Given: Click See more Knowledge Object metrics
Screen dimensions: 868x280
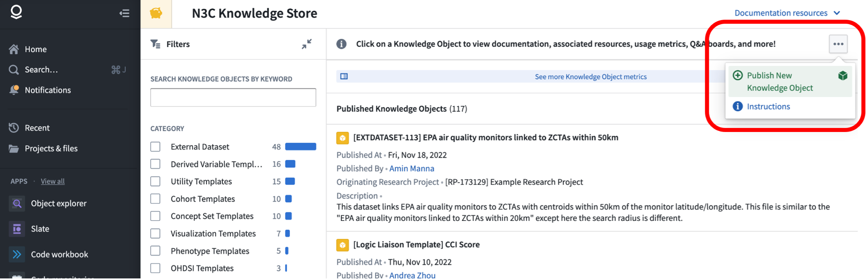Looking at the screenshot, I should [590, 77].
